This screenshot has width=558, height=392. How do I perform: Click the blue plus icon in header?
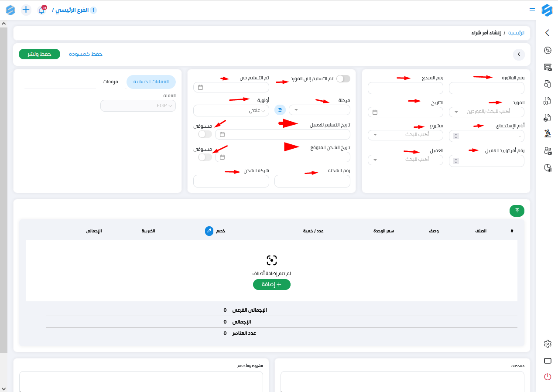[x=26, y=10]
